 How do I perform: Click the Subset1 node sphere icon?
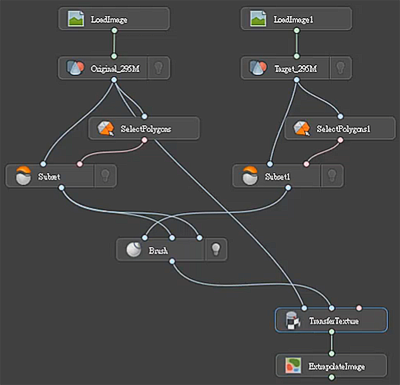[250, 176]
